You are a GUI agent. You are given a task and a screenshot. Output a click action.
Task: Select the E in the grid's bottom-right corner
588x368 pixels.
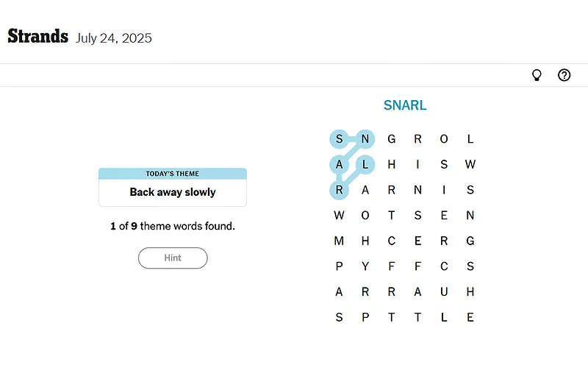pos(470,318)
